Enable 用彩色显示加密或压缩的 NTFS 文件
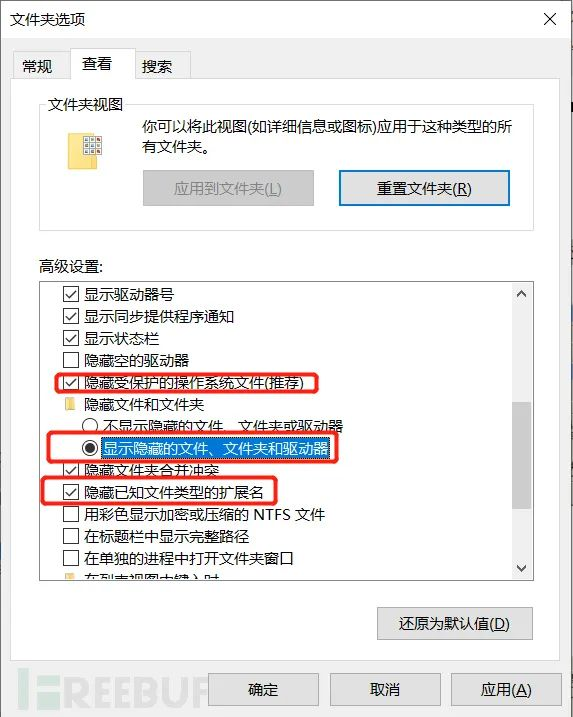This screenshot has height=717, width=573. click(71, 514)
